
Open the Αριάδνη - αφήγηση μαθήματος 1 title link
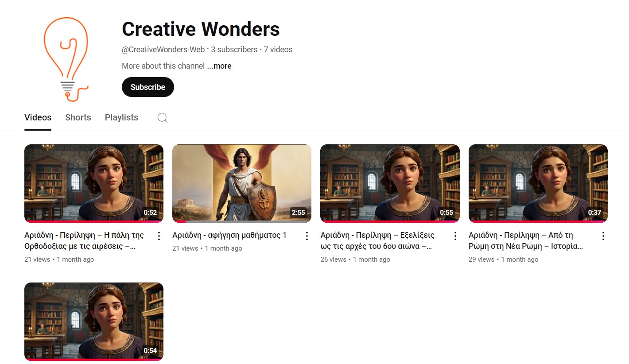tap(229, 235)
